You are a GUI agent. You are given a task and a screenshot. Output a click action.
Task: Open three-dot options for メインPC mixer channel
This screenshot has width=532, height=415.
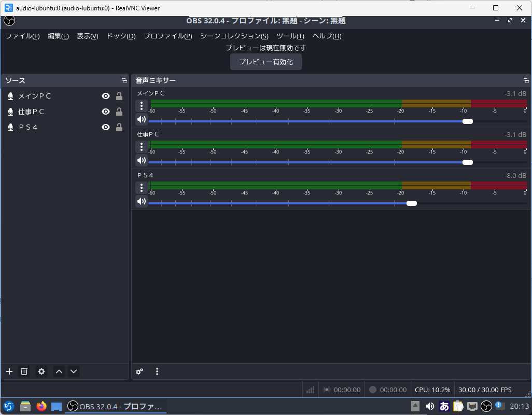142,106
